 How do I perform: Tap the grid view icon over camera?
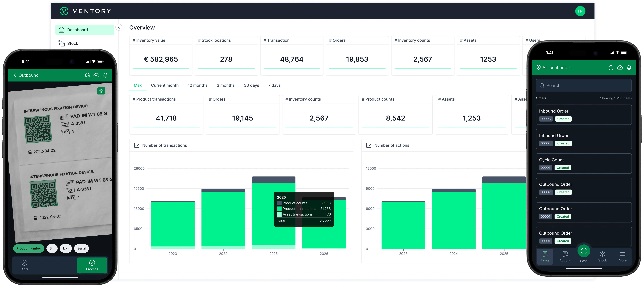[x=101, y=91]
